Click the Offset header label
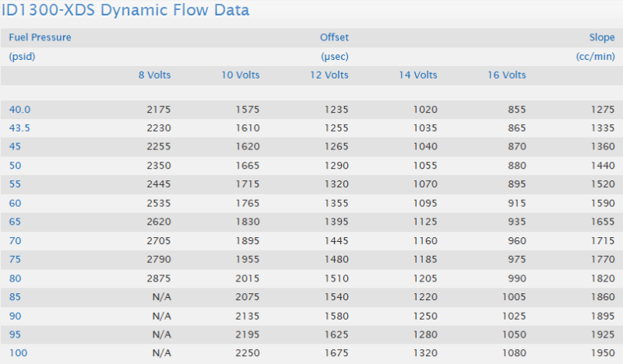 [x=334, y=37]
